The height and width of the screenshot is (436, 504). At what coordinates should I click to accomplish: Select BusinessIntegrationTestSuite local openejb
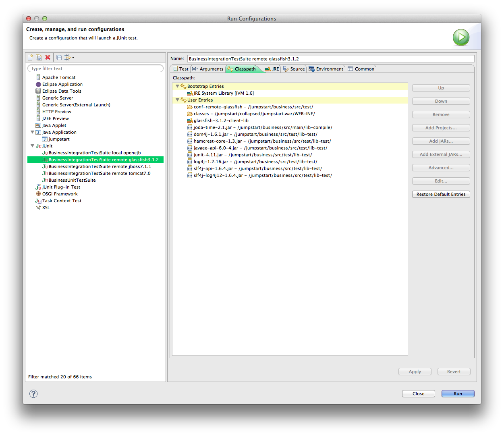[91, 153]
